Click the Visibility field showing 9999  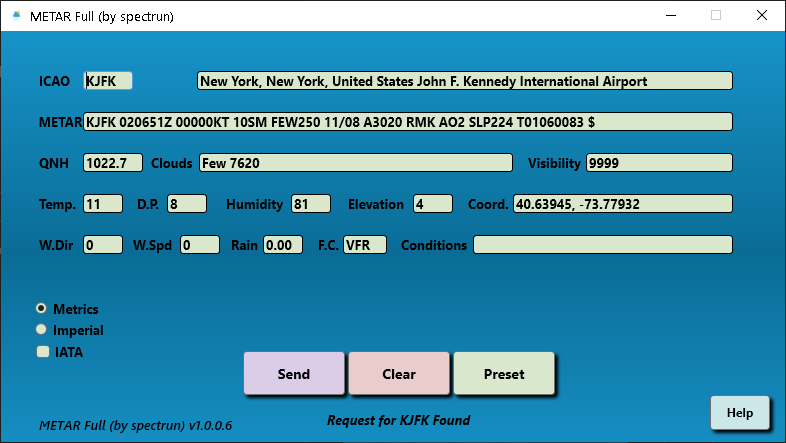(x=659, y=163)
